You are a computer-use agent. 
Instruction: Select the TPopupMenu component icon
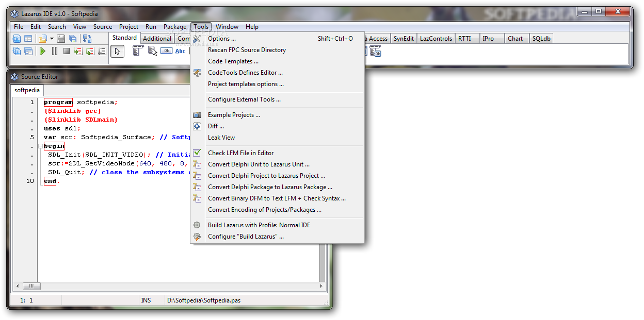153,50
